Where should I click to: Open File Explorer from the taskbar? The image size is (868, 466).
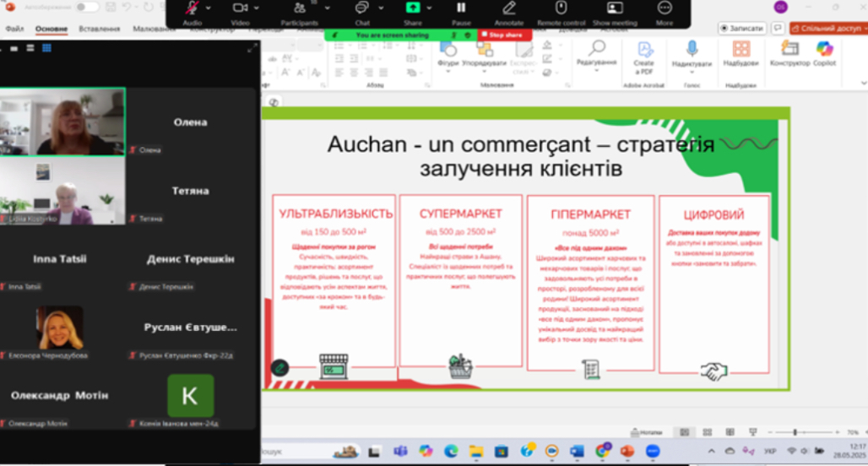(x=476, y=452)
